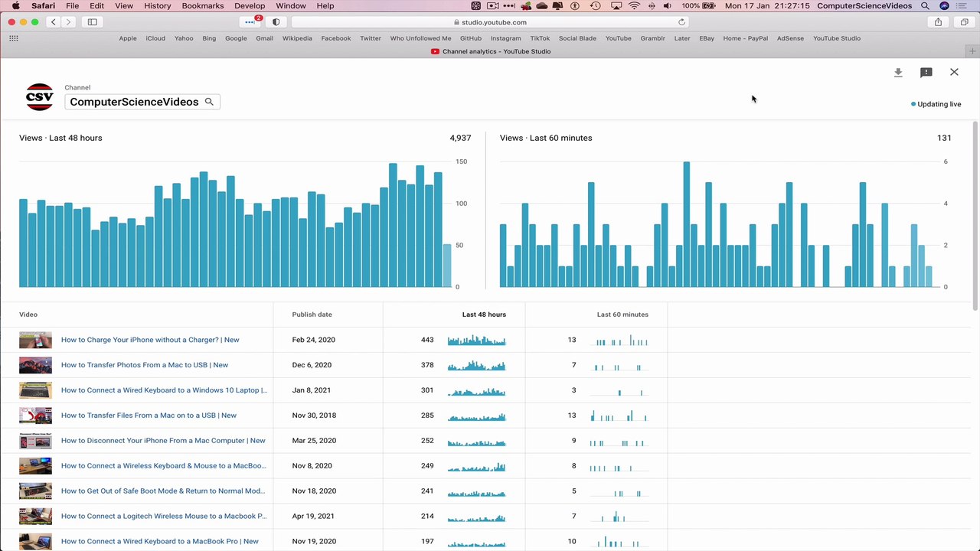Screen dimensions: 980x551
Task: Click the ComputerScienceVideos channel name field
Action: point(142,102)
